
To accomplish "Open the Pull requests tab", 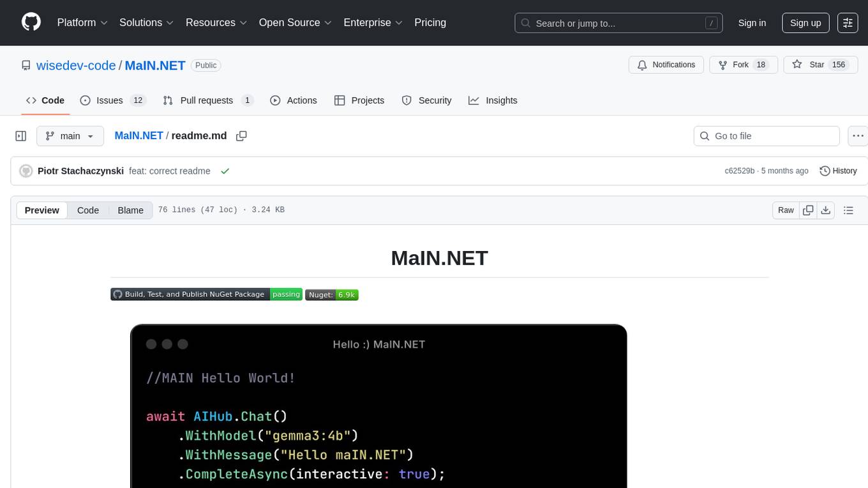I will (208, 100).
